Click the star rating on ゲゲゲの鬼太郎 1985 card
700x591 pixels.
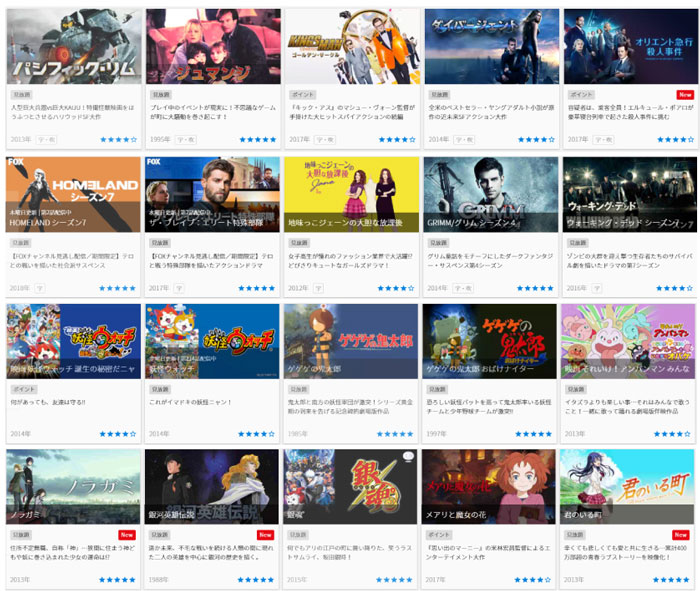click(395, 434)
